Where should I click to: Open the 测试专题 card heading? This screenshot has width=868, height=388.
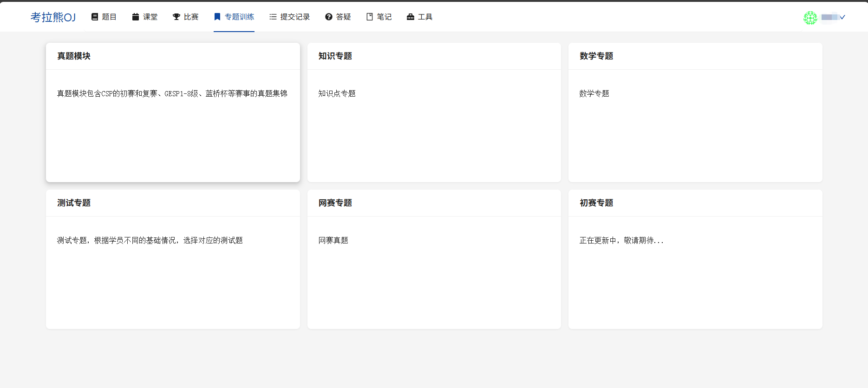tap(74, 203)
